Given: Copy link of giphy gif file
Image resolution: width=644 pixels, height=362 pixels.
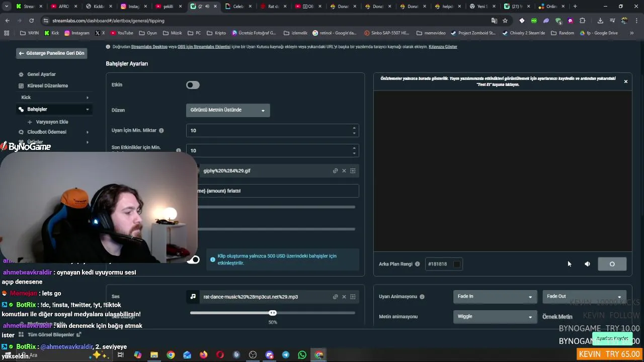Looking at the screenshot, I should point(335,171).
